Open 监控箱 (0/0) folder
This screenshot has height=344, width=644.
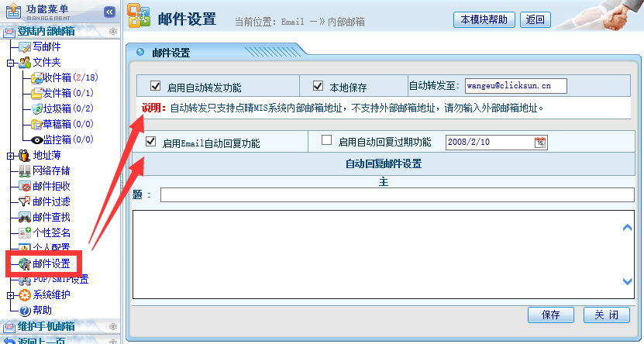point(69,140)
